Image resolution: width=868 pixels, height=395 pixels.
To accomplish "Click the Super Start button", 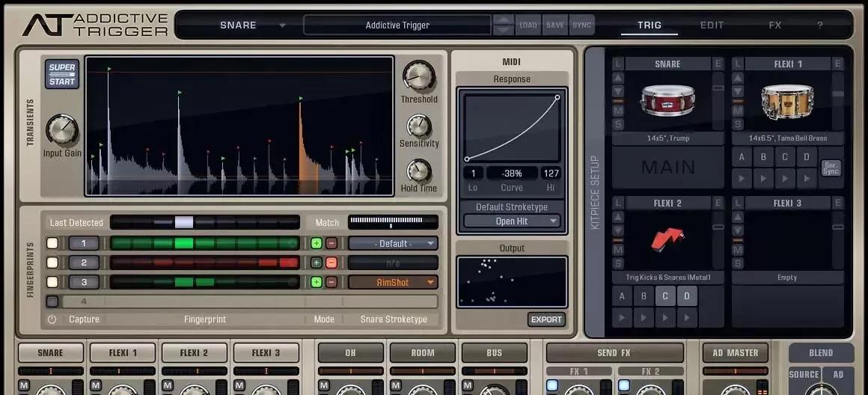I will coord(61,74).
